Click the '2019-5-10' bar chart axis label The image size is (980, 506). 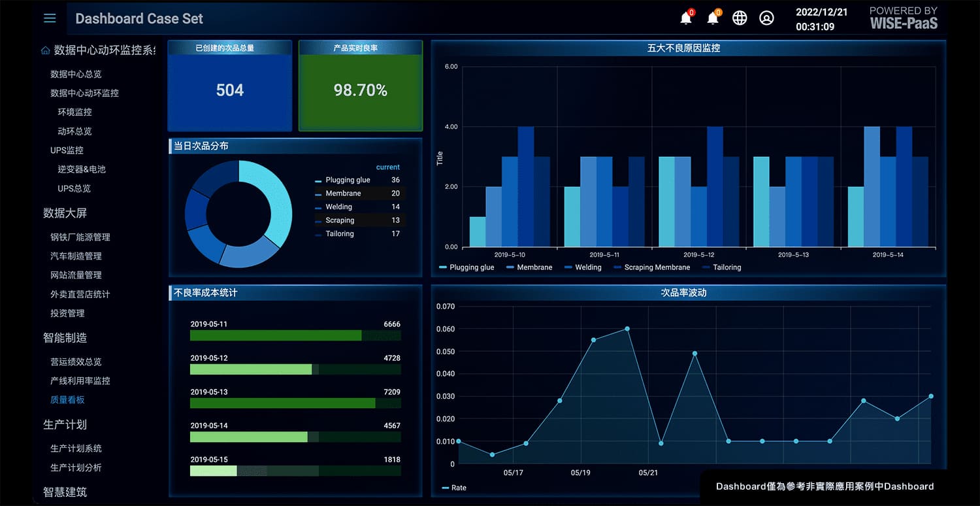[x=510, y=254]
